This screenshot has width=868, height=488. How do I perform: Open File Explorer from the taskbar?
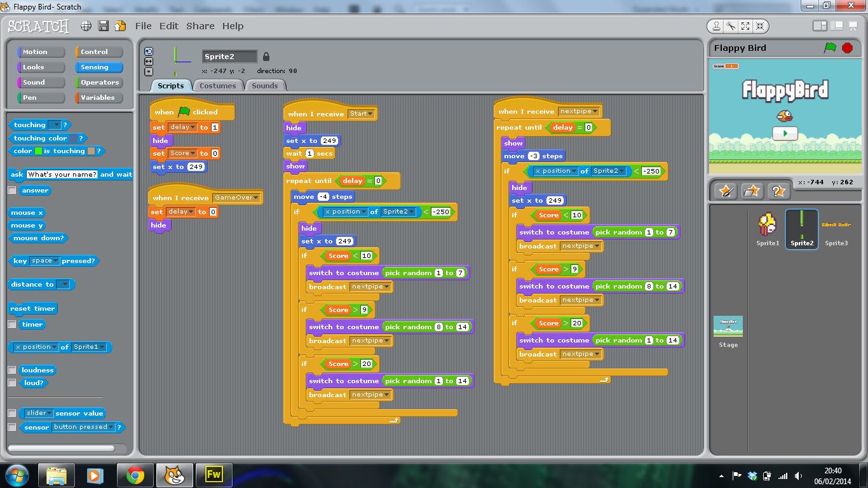[57, 475]
